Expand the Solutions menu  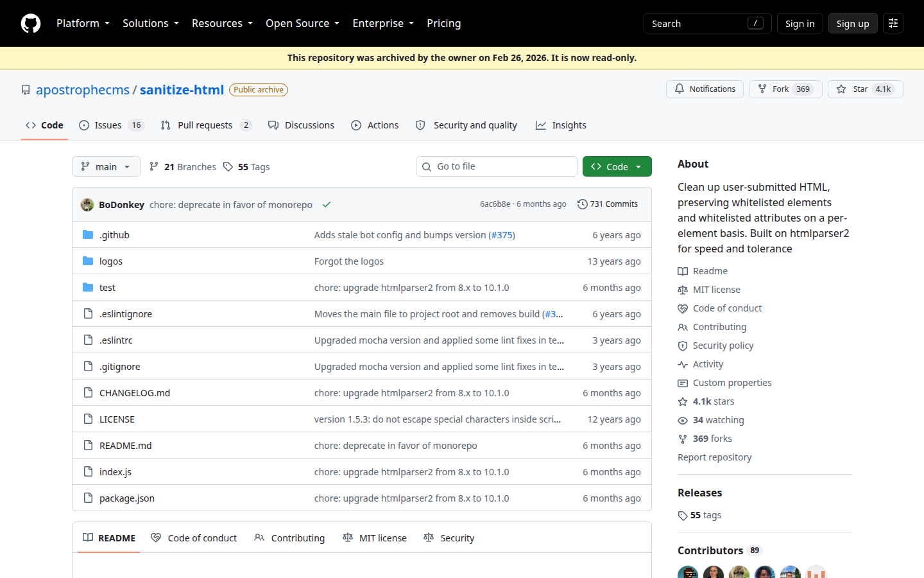(x=151, y=23)
